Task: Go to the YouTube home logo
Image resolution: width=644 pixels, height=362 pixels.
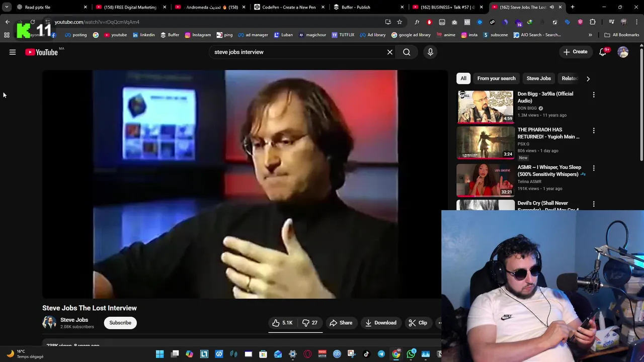Action: tap(41, 52)
